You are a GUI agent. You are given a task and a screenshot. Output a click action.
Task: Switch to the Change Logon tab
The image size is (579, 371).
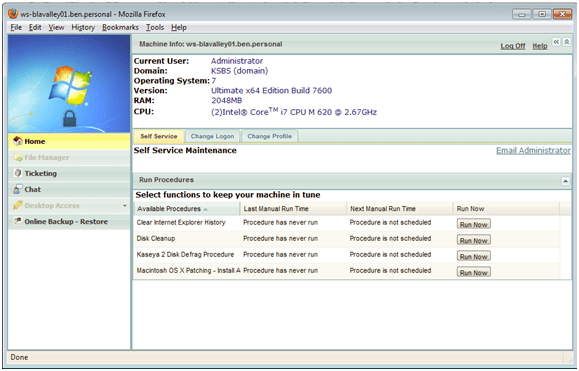click(x=212, y=136)
